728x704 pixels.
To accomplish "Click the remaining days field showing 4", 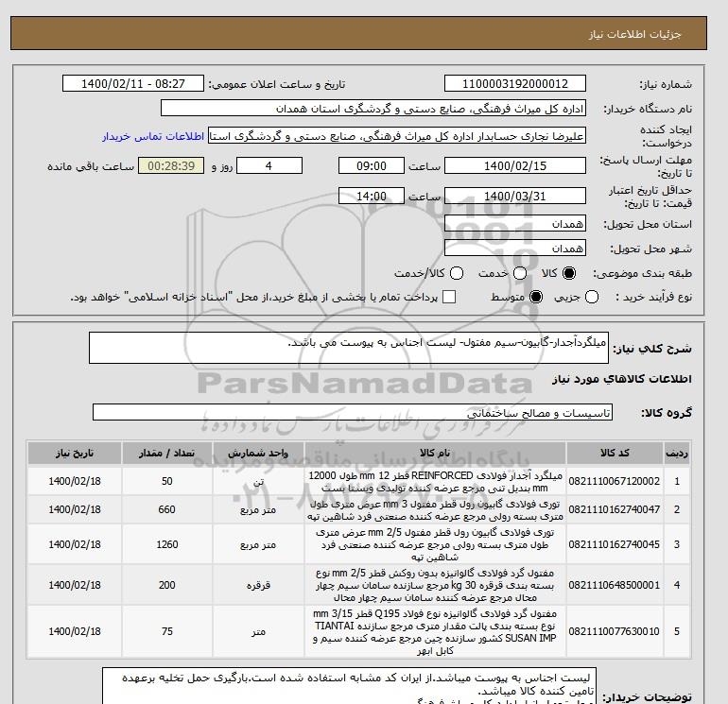I will pyautogui.click(x=269, y=165).
